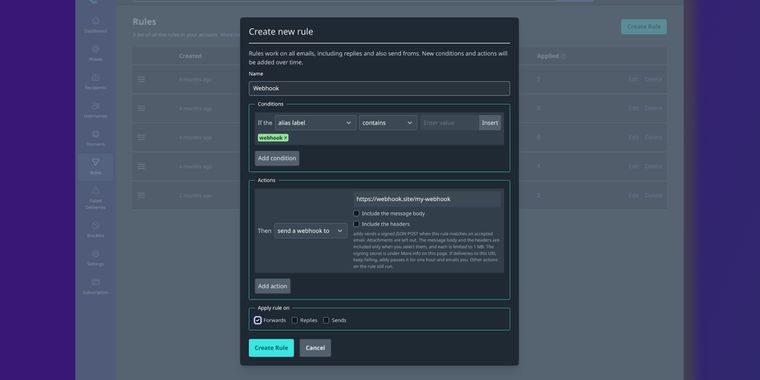
Task: Click the Rules page heading
Action: point(144,22)
